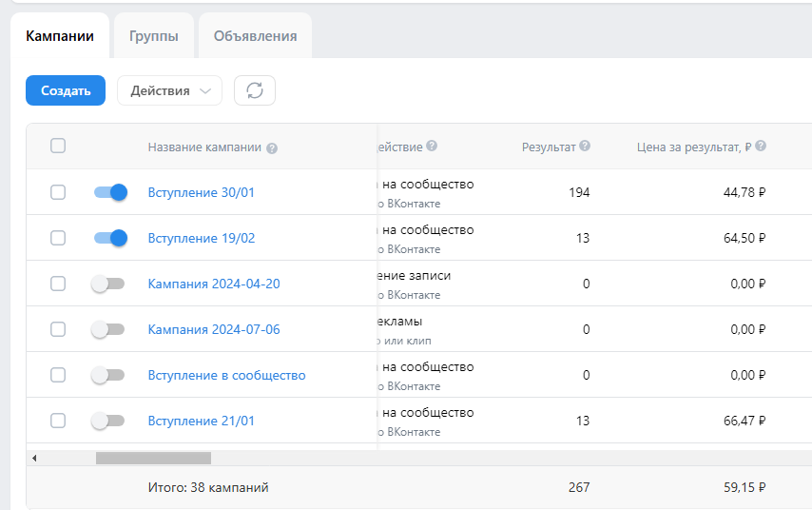Turn off the Вступление 19/02 campaign
Viewport: 812px width, 510px height.
pos(110,238)
